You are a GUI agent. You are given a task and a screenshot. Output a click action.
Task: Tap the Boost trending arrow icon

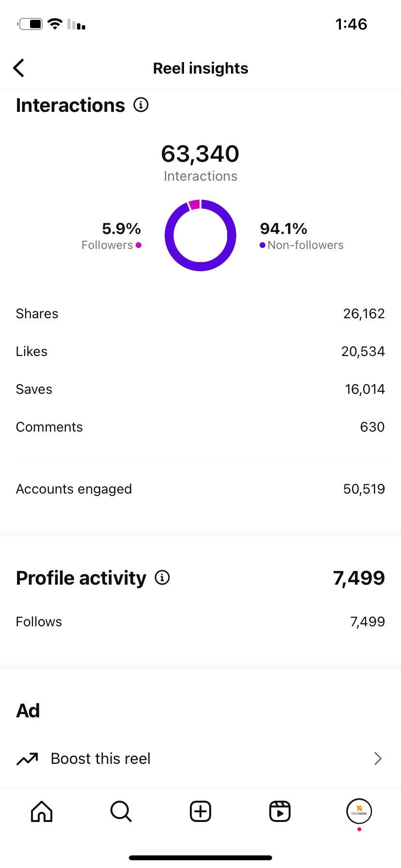(x=27, y=759)
